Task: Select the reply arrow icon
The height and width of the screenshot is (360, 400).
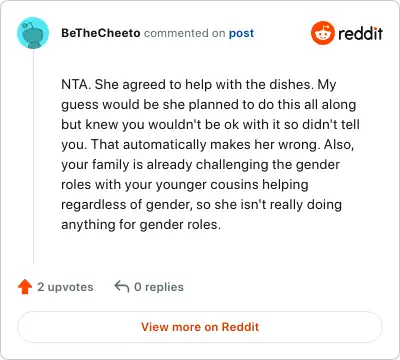Action: point(122,287)
